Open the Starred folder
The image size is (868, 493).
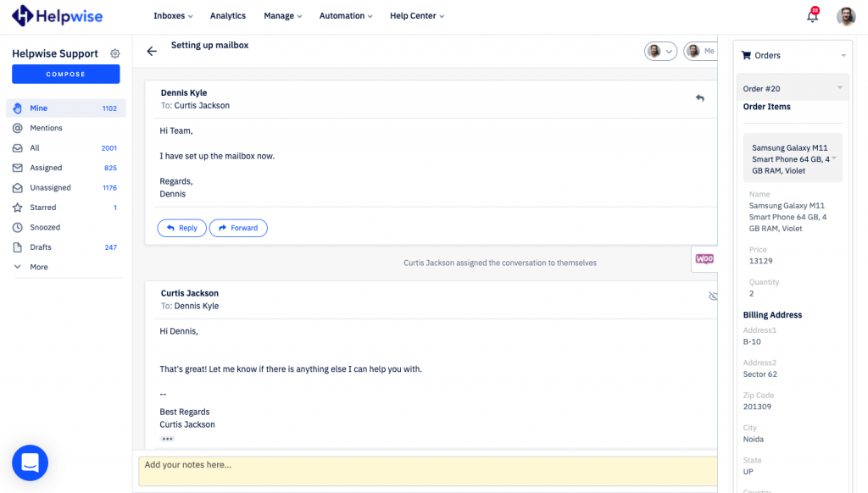pyautogui.click(x=43, y=208)
